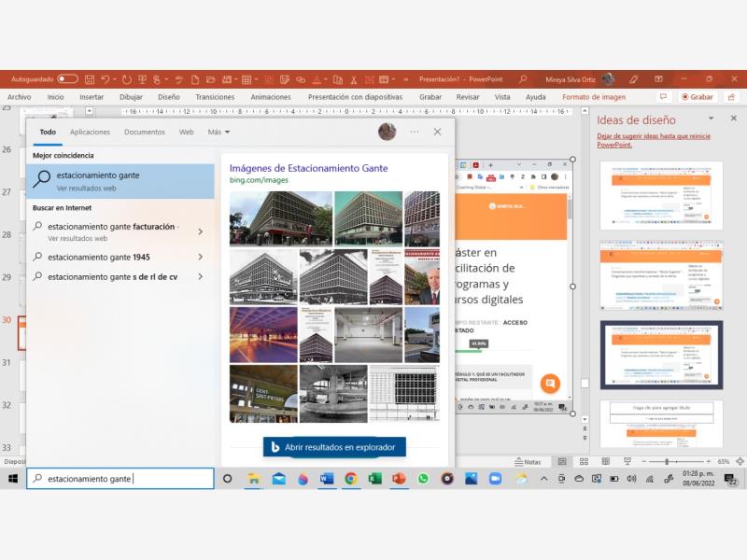Open WhatsApp from the taskbar
This screenshot has width=747, height=560.
click(423, 479)
